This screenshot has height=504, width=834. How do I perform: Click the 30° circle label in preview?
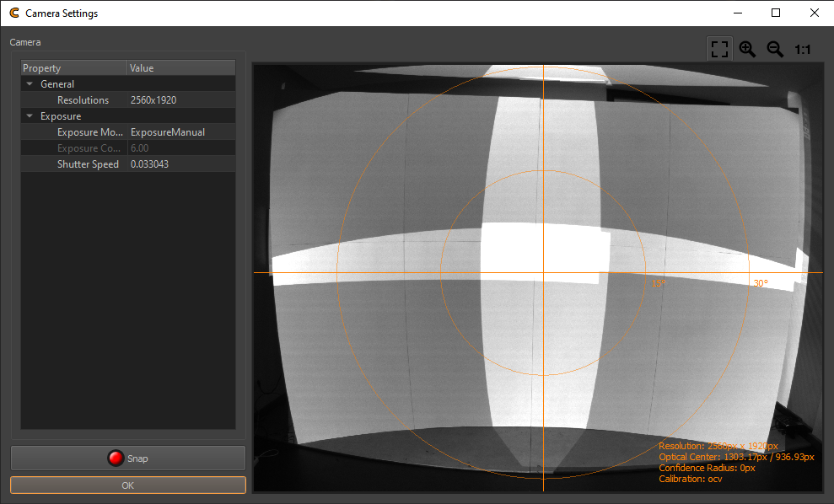(x=760, y=283)
